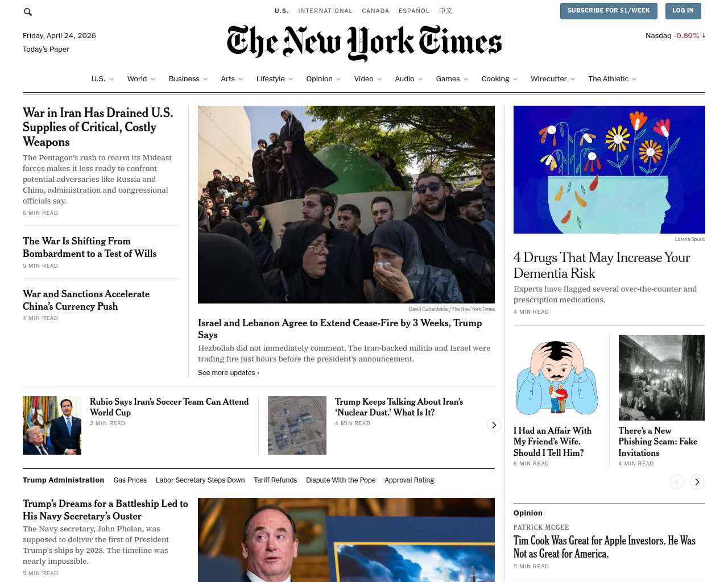The image size is (728, 582).
Task: Click previous arrow under Phishing Scam story
Action: coord(677,482)
